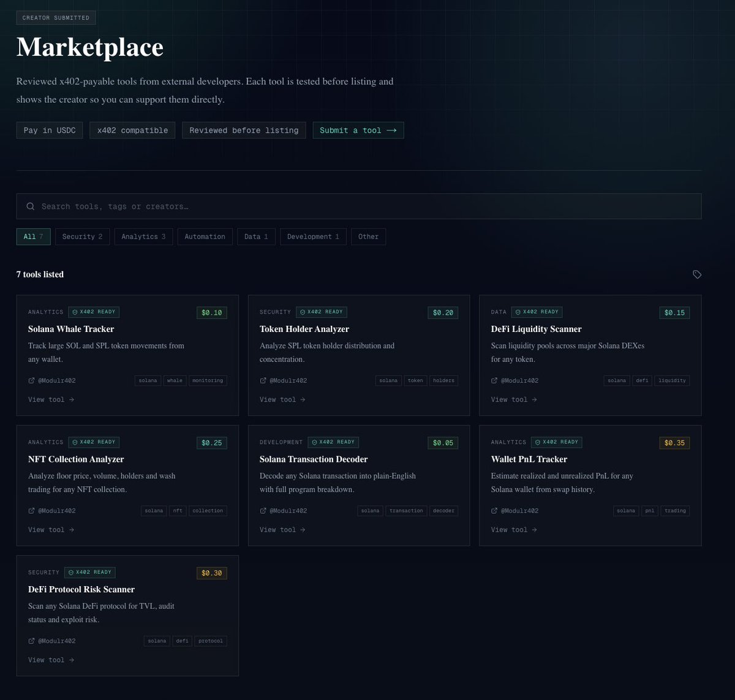735x700 pixels.
Task: Click external link icon on Wallet PnL Tracker
Action: coord(494,511)
